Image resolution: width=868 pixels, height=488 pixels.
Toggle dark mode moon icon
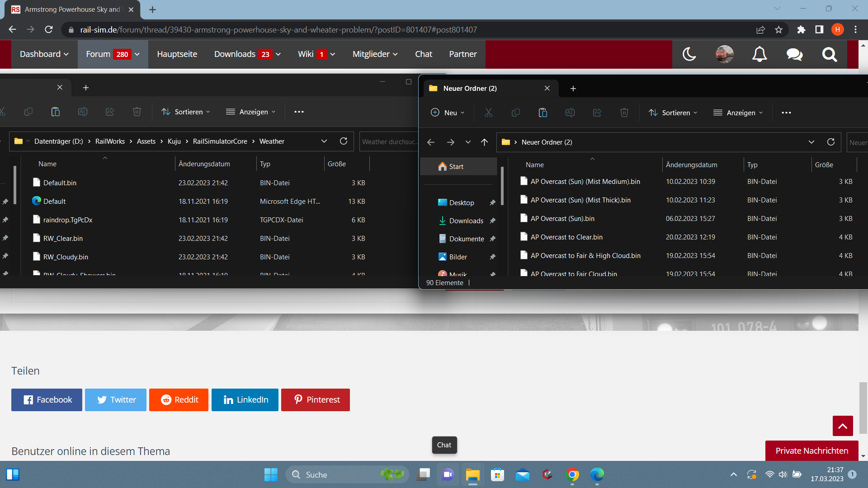[x=689, y=54]
